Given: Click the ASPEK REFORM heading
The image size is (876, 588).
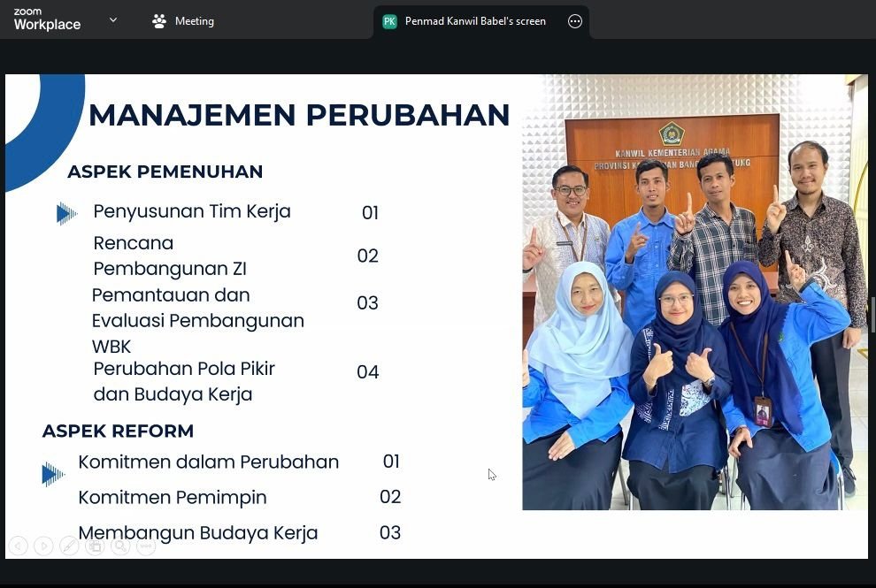Looking at the screenshot, I should (x=118, y=431).
